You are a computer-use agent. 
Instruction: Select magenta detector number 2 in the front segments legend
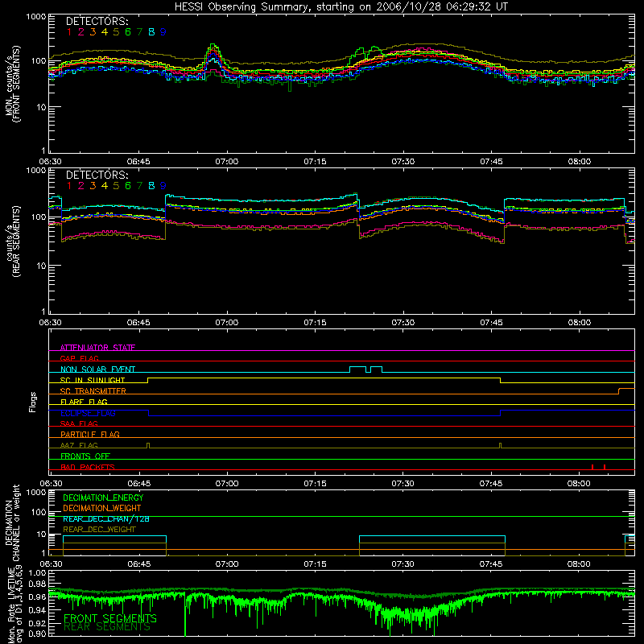pyautogui.click(x=81, y=32)
